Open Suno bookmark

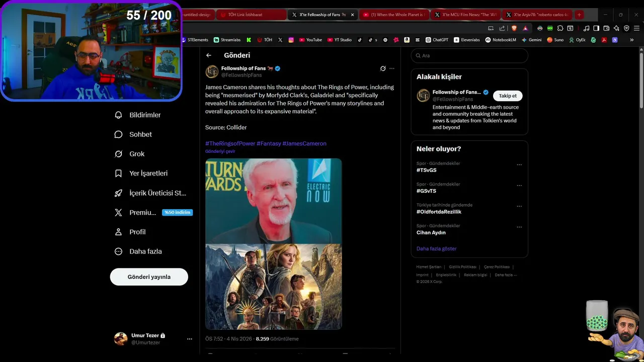pos(555,40)
